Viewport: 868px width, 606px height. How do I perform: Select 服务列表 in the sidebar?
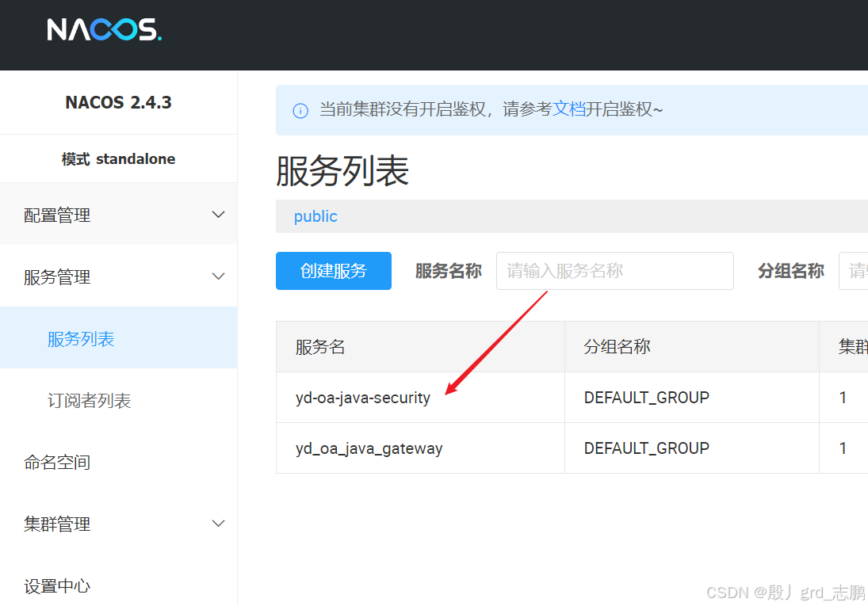[118, 338]
